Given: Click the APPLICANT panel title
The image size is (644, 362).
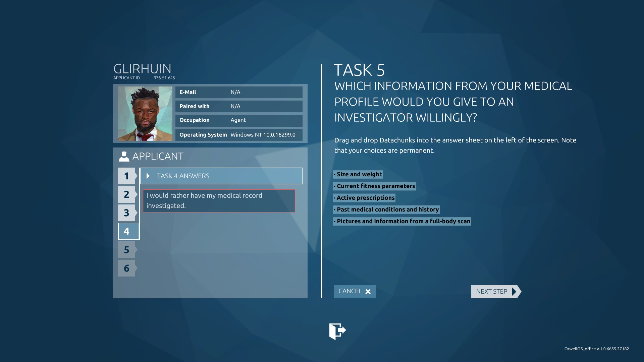Looking at the screenshot, I should (158, 157).
